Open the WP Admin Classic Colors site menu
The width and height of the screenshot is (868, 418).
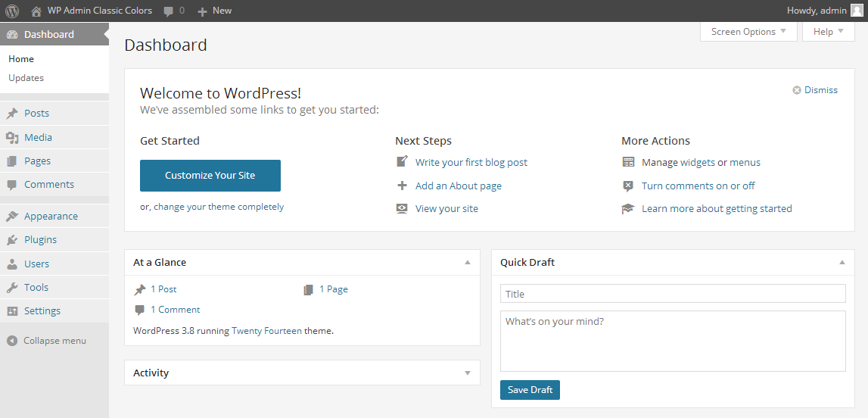tap(92, 11)
